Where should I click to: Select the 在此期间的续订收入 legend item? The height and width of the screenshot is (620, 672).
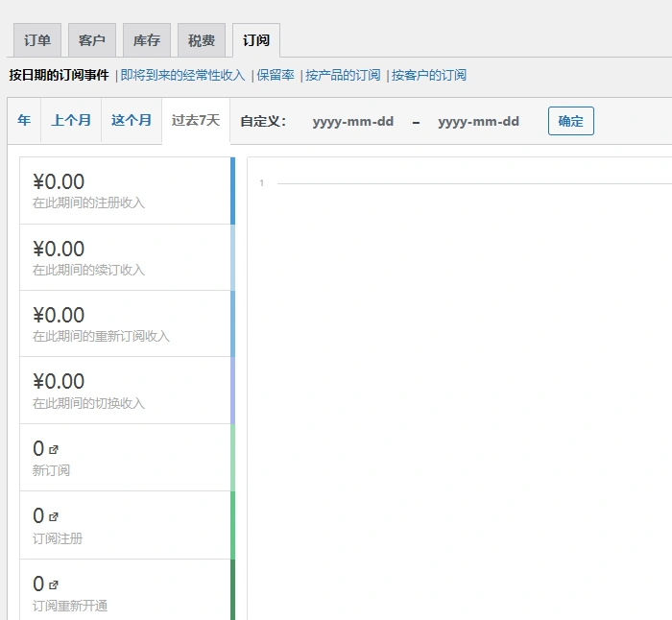pos(128,257)
